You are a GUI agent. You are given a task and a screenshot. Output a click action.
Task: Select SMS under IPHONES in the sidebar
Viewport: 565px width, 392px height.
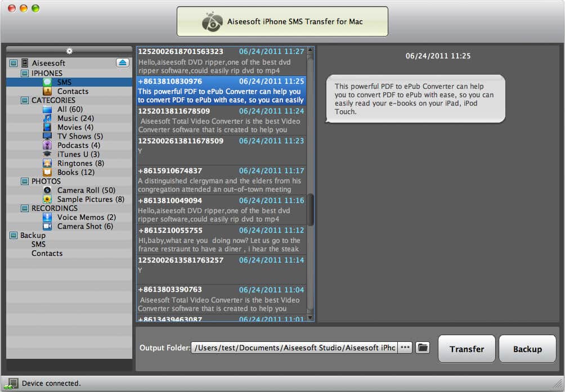point(69,82)
